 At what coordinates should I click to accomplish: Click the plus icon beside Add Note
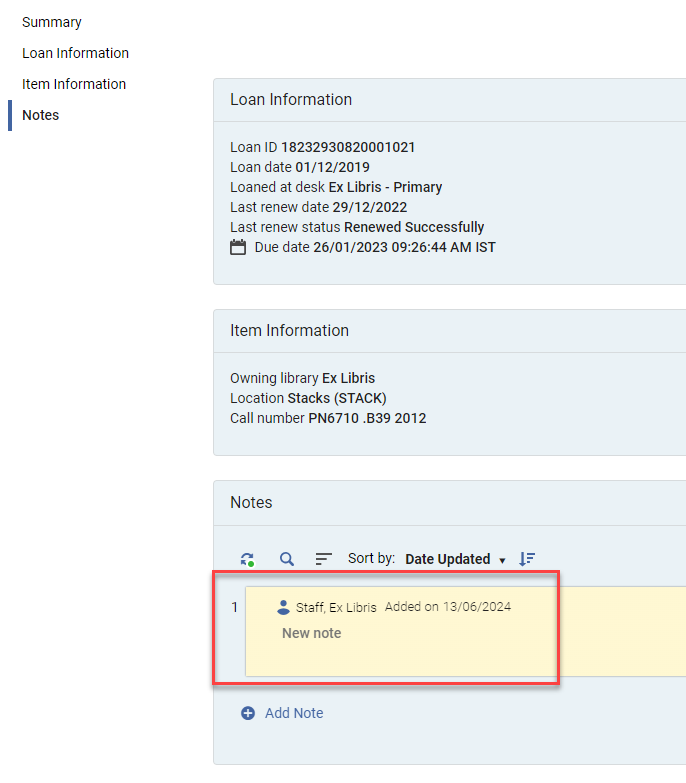(x=248, y=713)
